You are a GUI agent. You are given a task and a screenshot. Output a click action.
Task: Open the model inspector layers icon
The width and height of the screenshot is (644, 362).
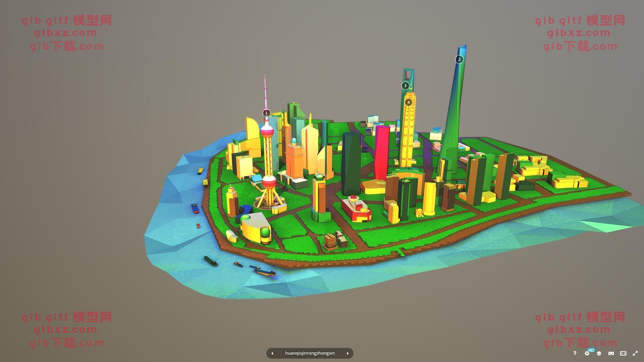599,353
